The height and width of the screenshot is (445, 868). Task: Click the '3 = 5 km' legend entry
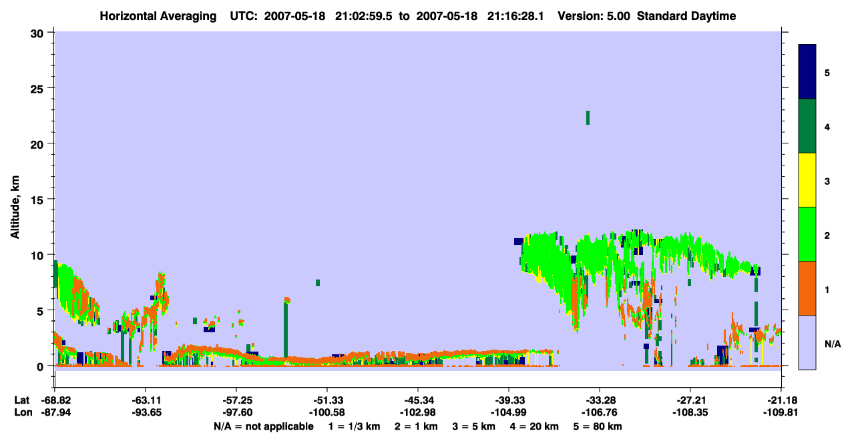pyautogui.click(x=475, y=426)
